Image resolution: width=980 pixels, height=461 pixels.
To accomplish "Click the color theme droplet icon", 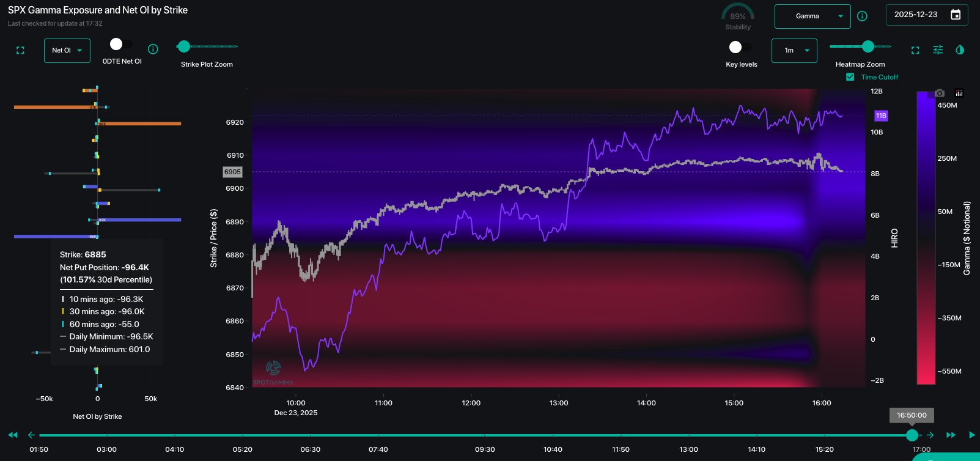I will click(960, 50).
